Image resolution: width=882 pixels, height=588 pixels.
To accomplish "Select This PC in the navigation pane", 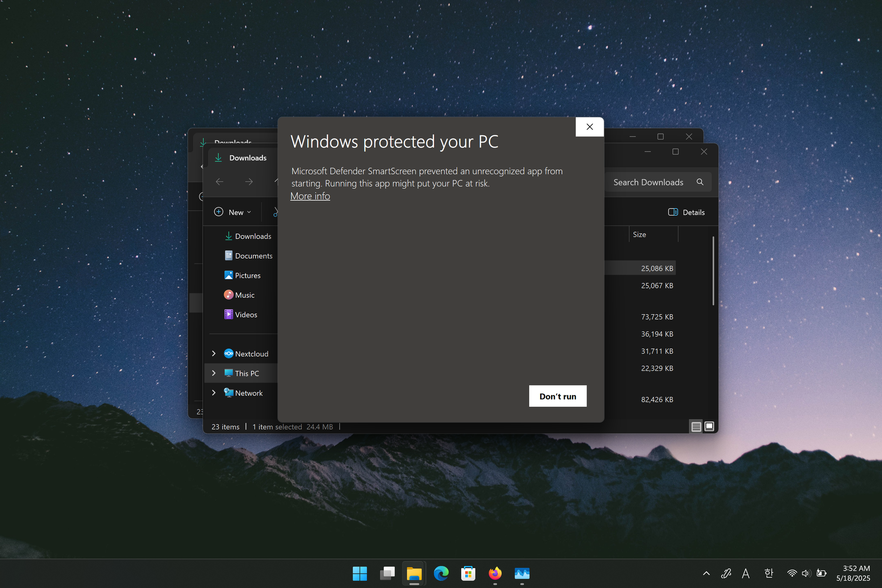I will pos(242,373).
